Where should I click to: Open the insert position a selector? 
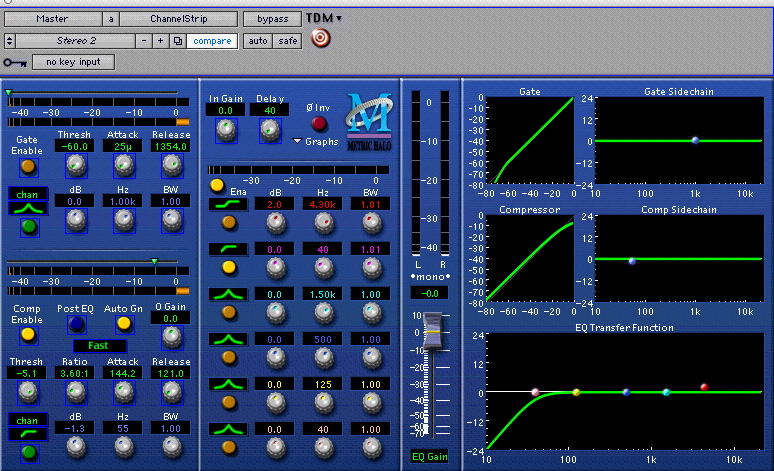point(111,19)
